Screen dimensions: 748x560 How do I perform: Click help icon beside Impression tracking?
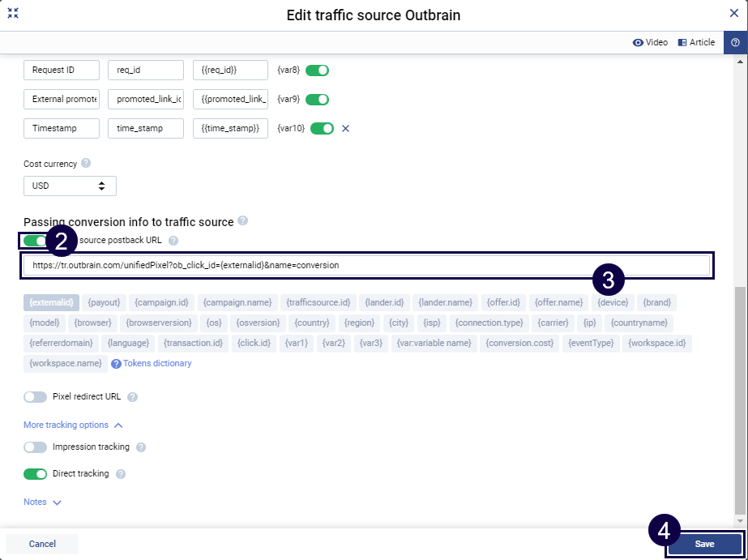click(x=141, y=447)
